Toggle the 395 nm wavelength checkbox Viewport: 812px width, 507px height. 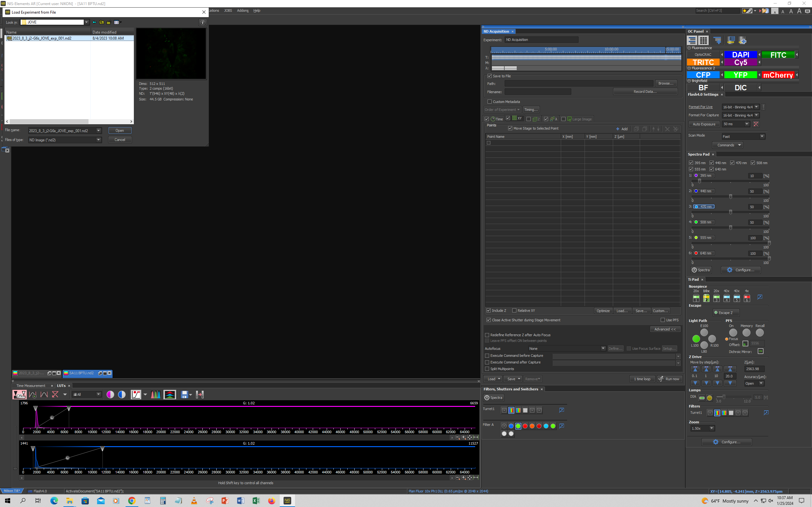691,163
